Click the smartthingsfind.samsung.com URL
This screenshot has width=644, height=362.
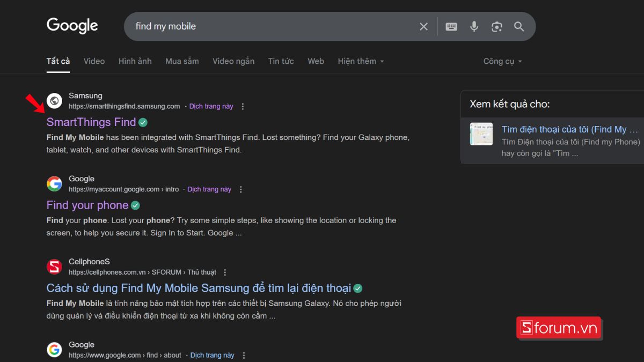click(125, 106)
